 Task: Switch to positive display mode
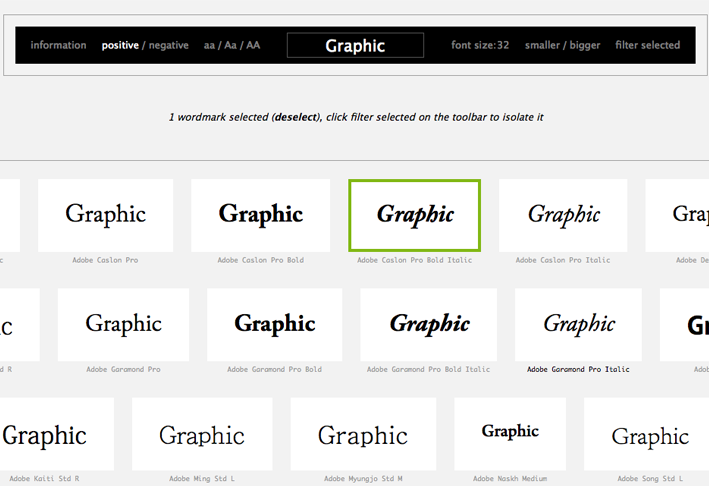pyautogui.click(x=120, y=45)
